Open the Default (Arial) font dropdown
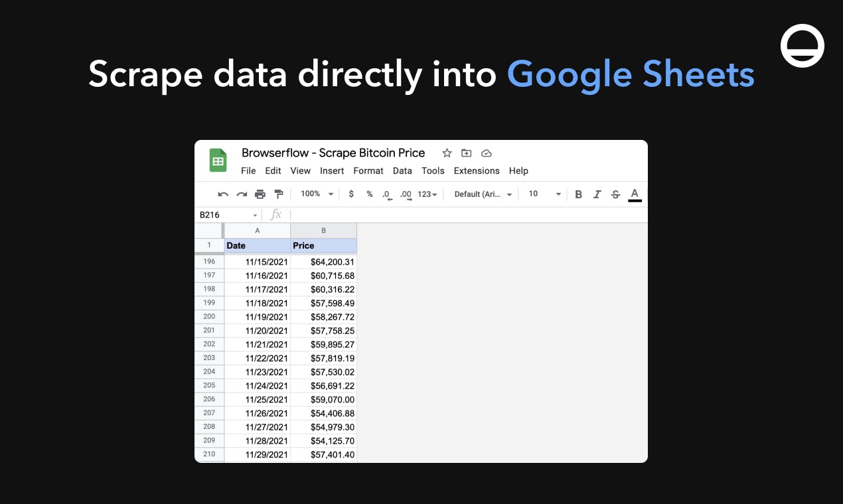 483,194
